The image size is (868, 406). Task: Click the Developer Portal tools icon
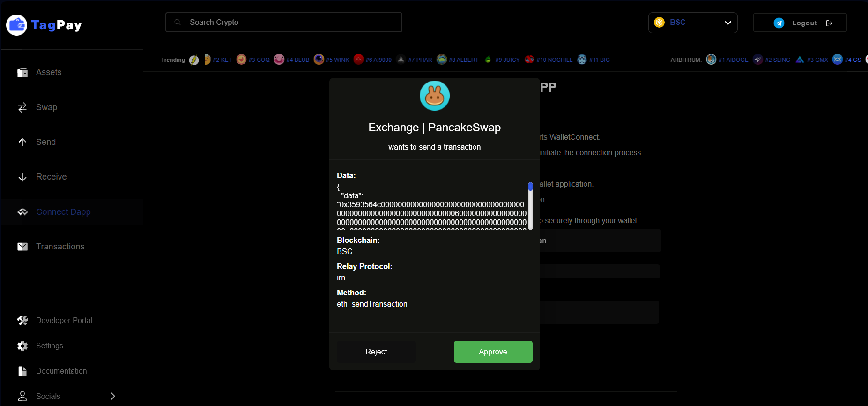[x=22, y=320]
